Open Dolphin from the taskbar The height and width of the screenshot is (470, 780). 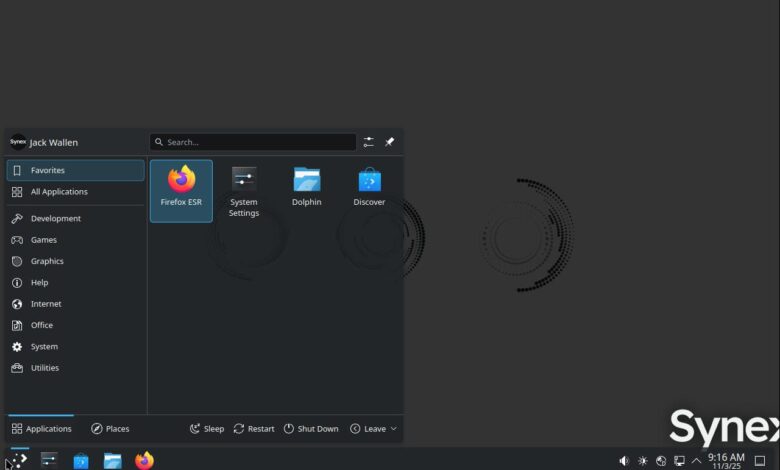[x=112, y=461]
